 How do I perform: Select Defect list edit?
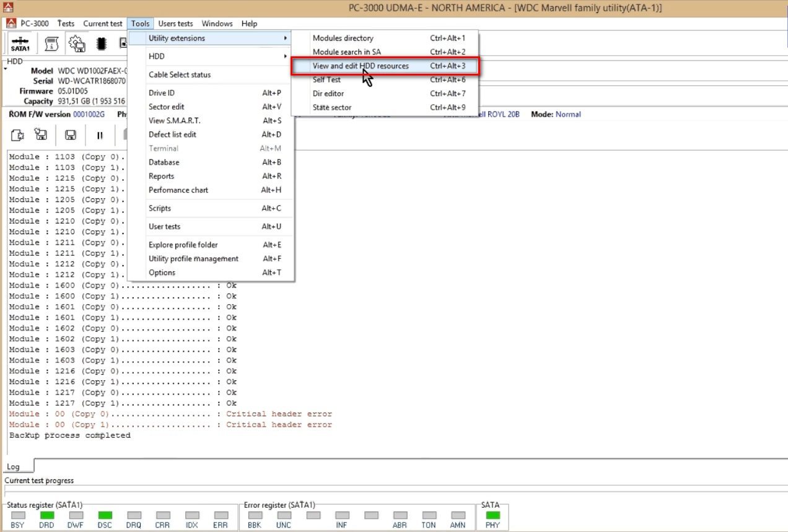210,134
